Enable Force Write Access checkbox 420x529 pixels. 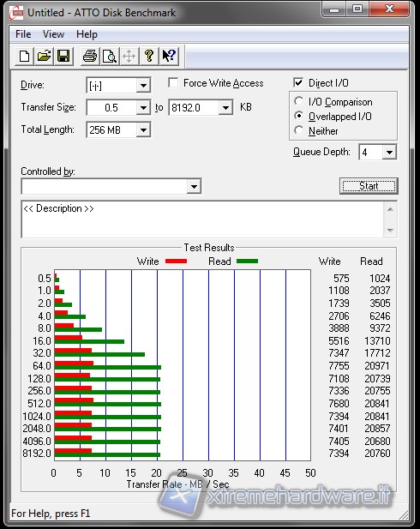click(x=173, y=82)
